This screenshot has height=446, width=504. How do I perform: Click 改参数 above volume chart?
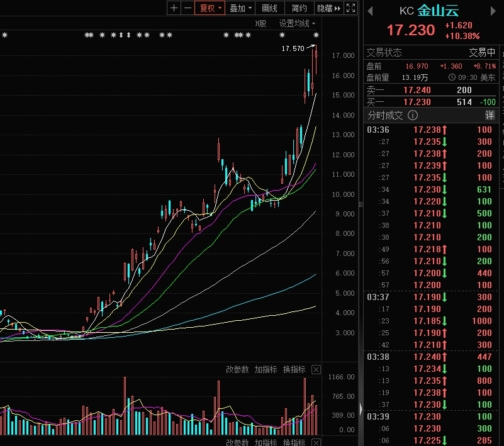237,369
